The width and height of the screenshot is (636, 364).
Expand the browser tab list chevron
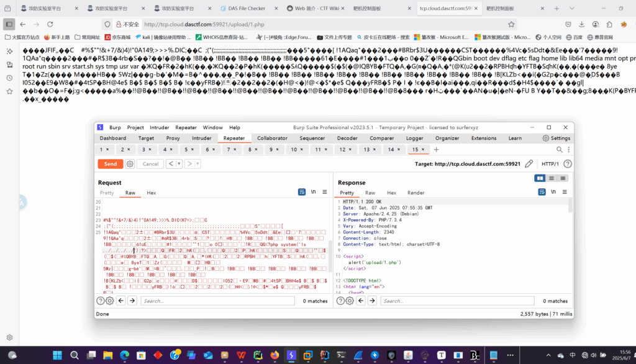click(x=571, y=8)
